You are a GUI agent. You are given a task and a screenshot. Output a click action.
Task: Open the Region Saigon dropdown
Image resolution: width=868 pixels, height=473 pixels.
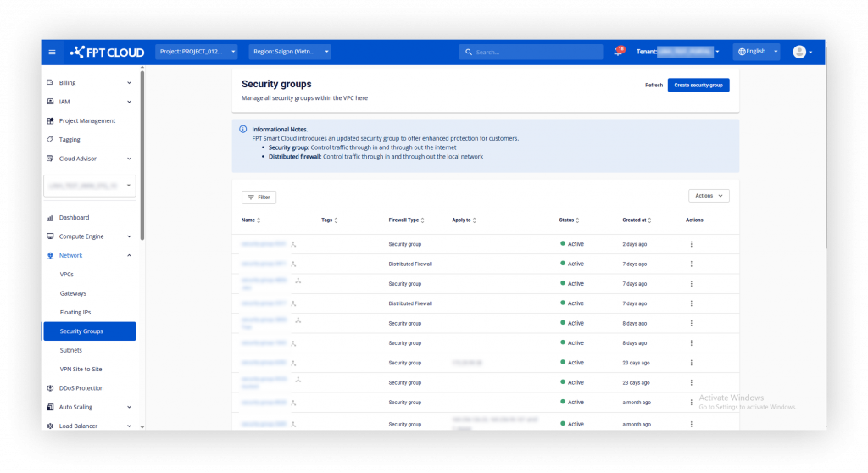click(290, 52)
